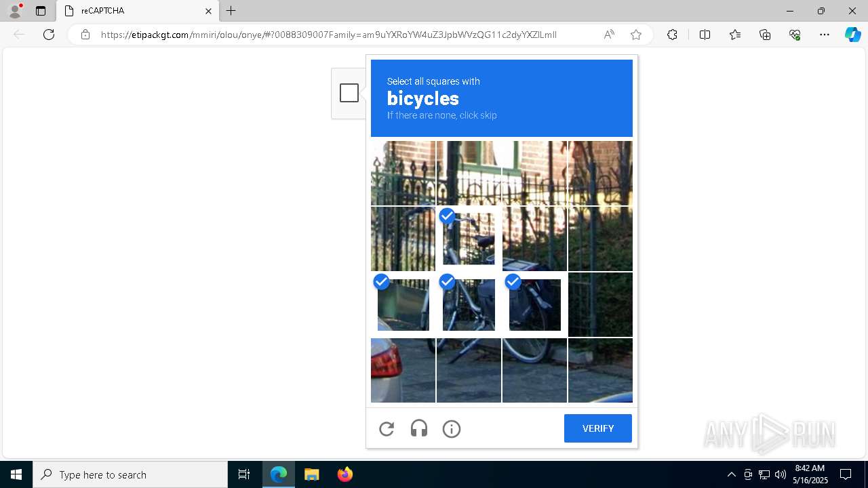Select the top-right tile with the dark iron fence
Image resolution: width=868 pixels, height=488 pixels.
point(600,173)
